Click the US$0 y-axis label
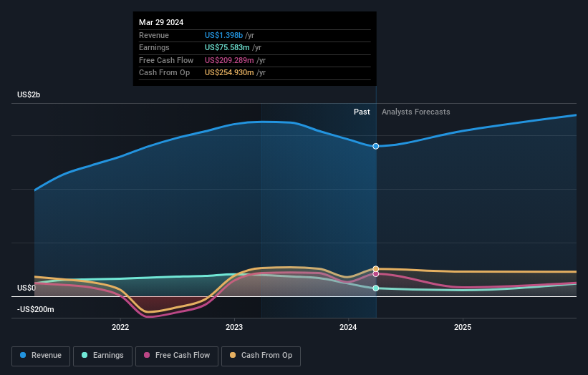 coord(26,288)
